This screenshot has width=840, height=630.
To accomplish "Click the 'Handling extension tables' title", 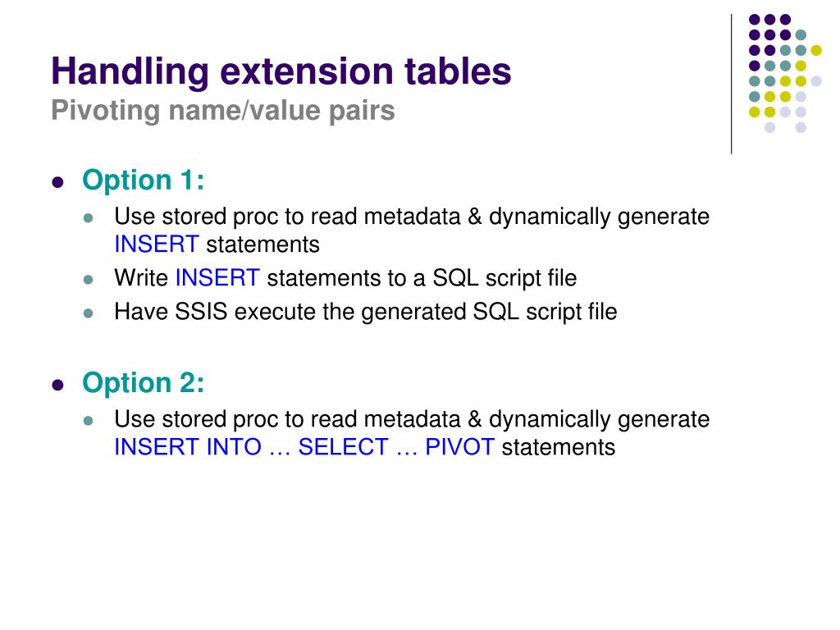I will [281, 71].
